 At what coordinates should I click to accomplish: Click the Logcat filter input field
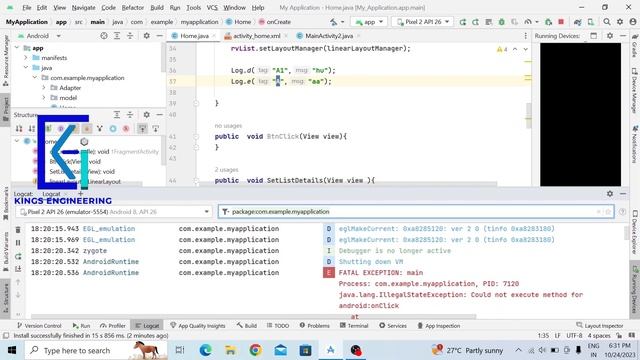click(x=416, y=211)
